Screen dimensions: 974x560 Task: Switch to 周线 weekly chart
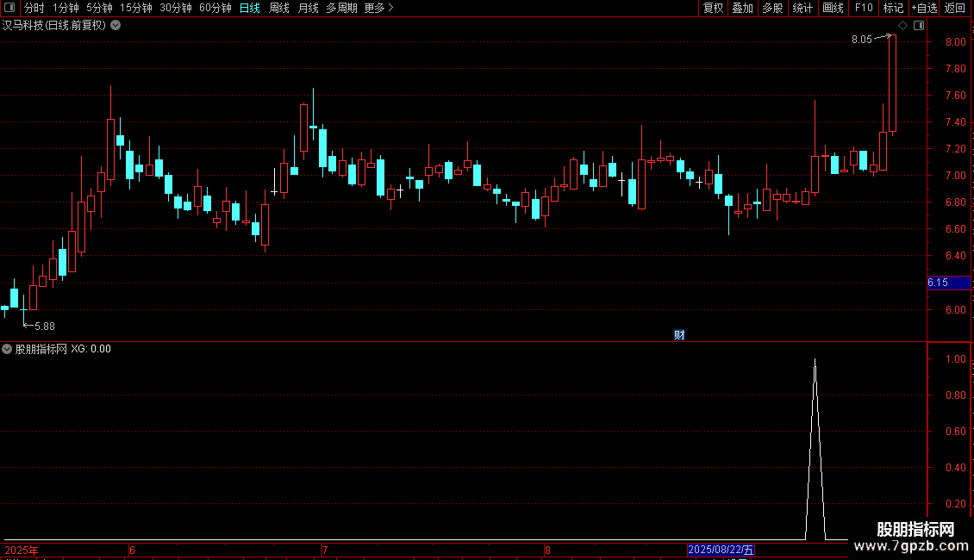tap(279, 8)
